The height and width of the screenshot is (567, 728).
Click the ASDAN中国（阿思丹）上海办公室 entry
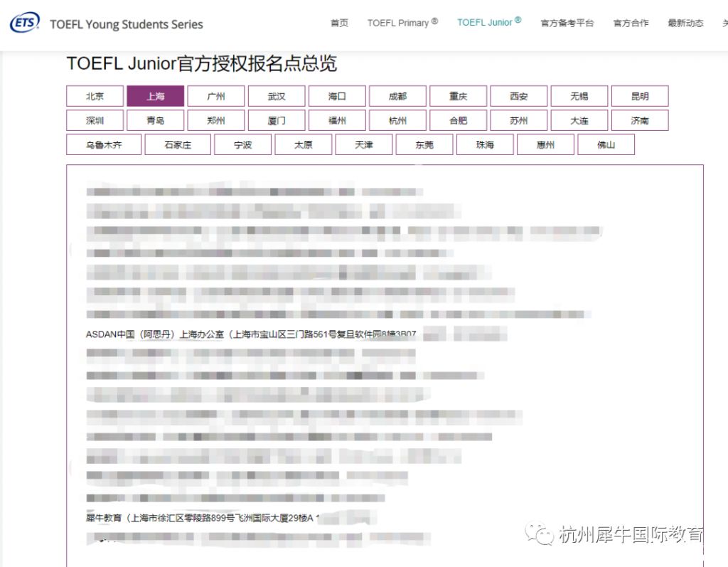click(x=251, y=334)
